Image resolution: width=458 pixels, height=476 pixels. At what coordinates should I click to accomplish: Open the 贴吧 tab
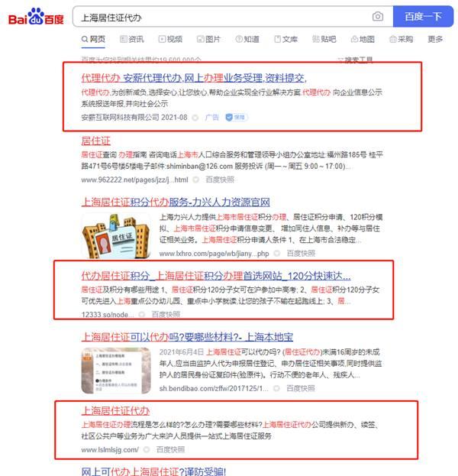click(324, 39)
